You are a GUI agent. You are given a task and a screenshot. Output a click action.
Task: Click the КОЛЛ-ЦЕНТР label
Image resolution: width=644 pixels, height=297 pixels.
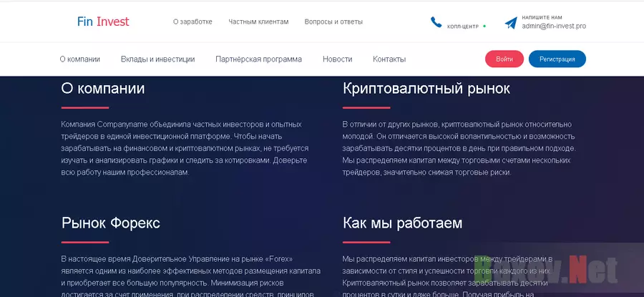(x=463, y=26)
